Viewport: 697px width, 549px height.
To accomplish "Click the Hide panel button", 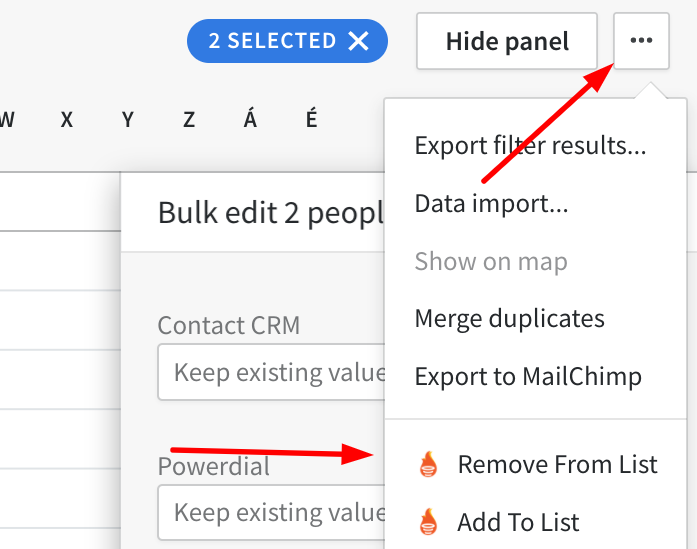I will [x=507, y=41].
